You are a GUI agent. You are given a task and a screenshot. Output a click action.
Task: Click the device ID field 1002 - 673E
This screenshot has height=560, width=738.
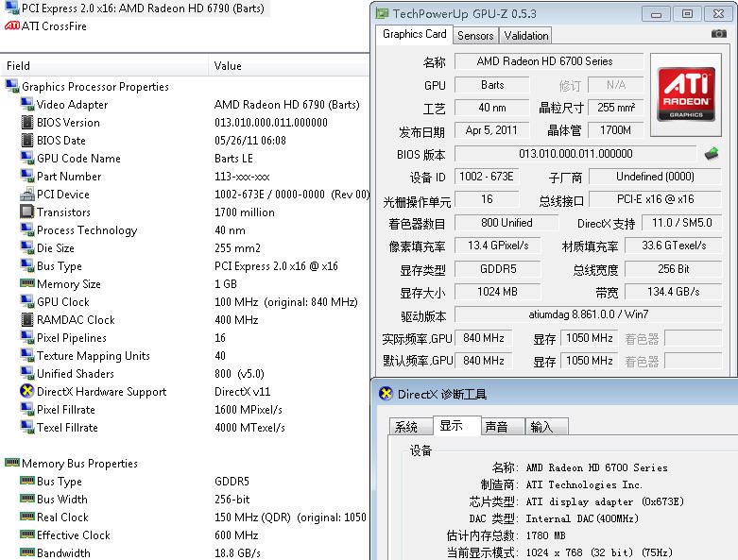coord(487,177)
